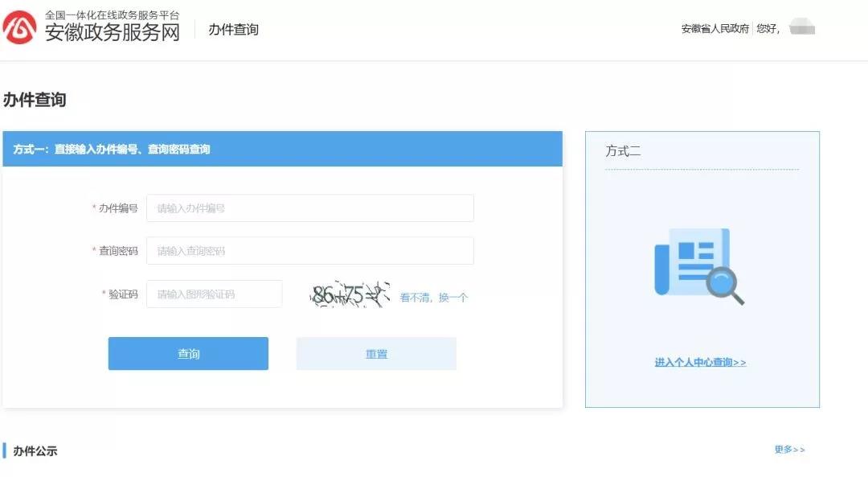Open the 安徽省人民政府 link
Image resolution: width=868 pixels, height=477 pixels.
point(714,29)
